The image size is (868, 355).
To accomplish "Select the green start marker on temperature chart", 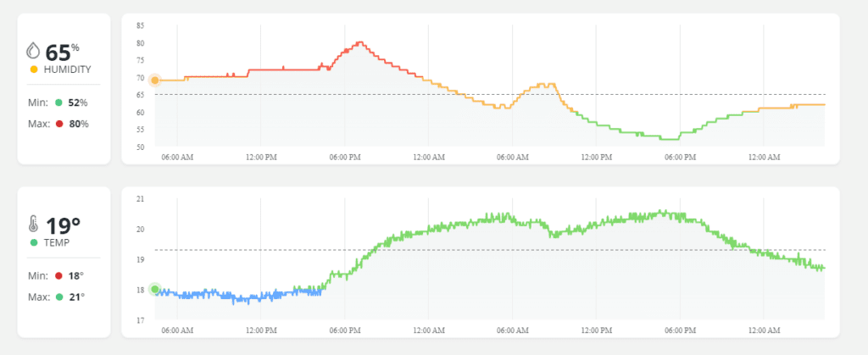I will tap(154, 289).
